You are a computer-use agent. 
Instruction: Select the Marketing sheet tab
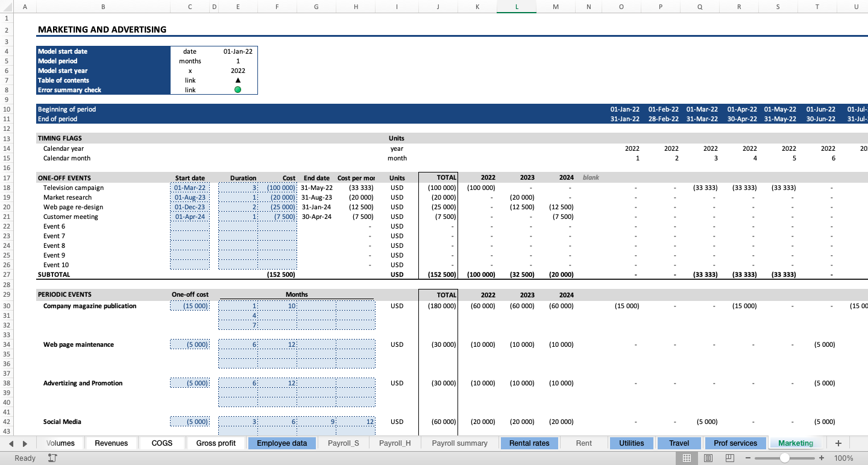click(x=796, y=443)
